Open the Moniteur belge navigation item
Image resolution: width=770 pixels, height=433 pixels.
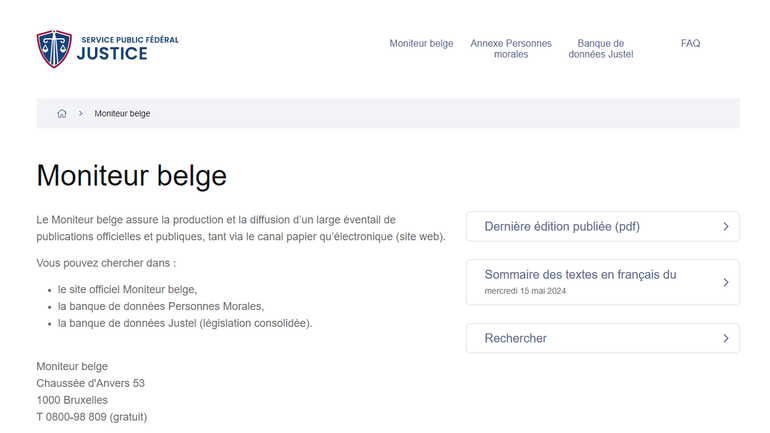click(x=421, y=44)
